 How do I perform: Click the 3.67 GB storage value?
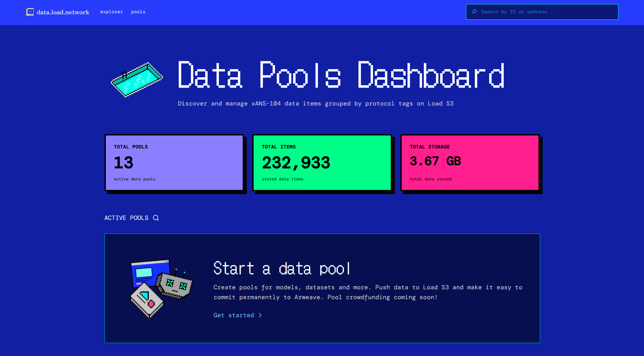coord(435,161)
